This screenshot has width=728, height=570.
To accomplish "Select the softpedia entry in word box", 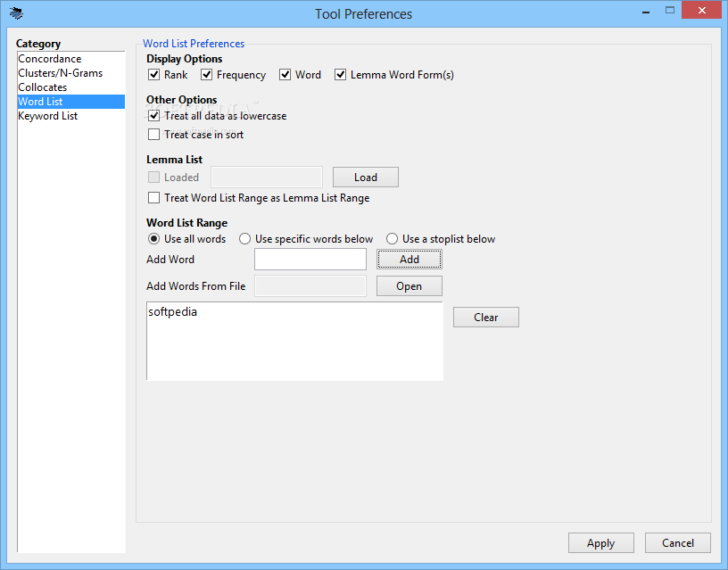I will coord(173,311).
